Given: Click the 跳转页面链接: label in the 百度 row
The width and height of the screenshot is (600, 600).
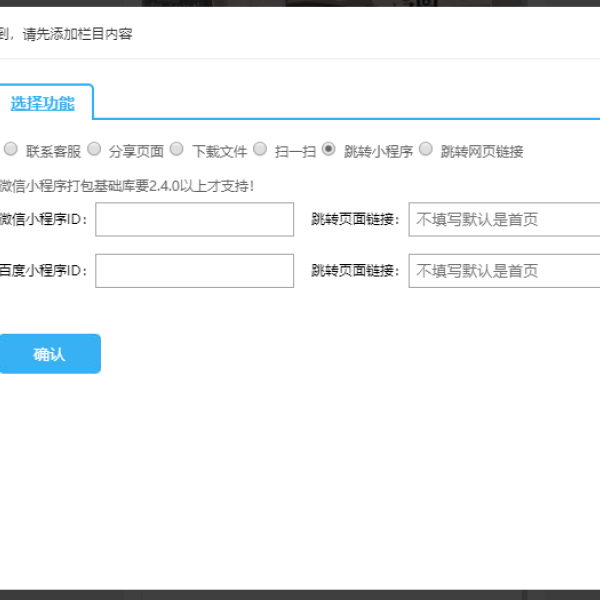Looking at the screenshot, I should 355,271.
